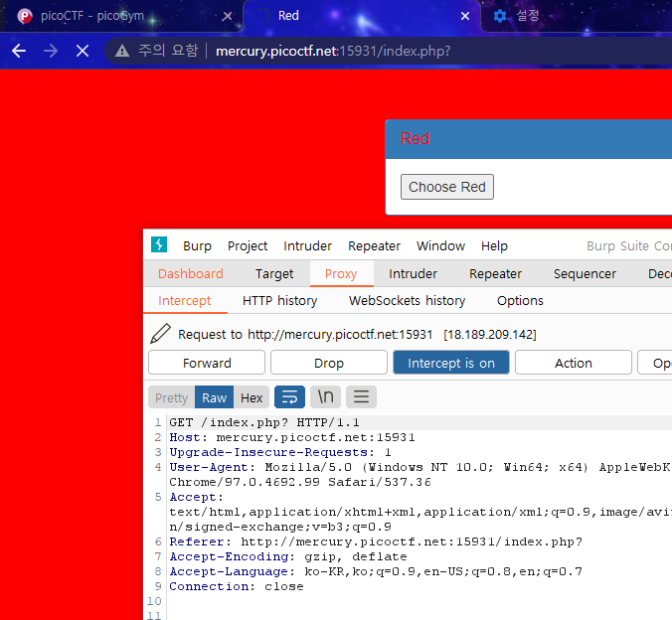Stop the page loading with the X icon
Image resolution: width=672 pixels, height=620 pixels.
point(83,51)
